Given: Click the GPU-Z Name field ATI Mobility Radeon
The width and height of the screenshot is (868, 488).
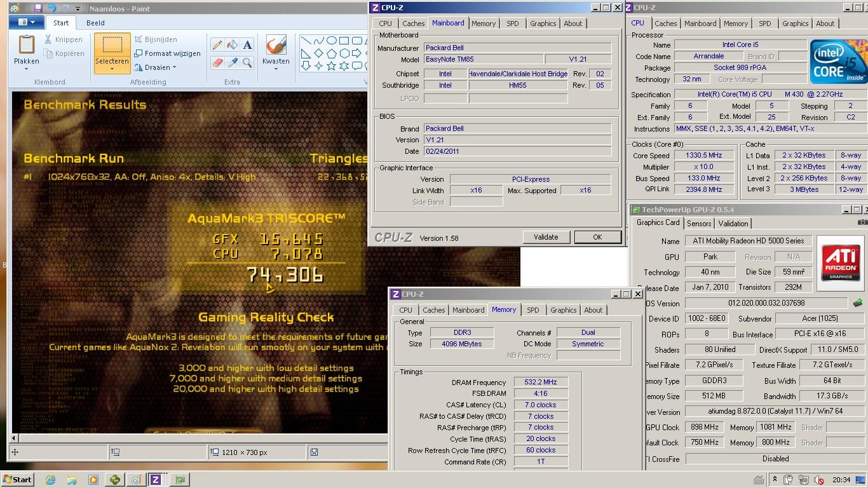Looking at the screenshot, I should pos(749,241).
